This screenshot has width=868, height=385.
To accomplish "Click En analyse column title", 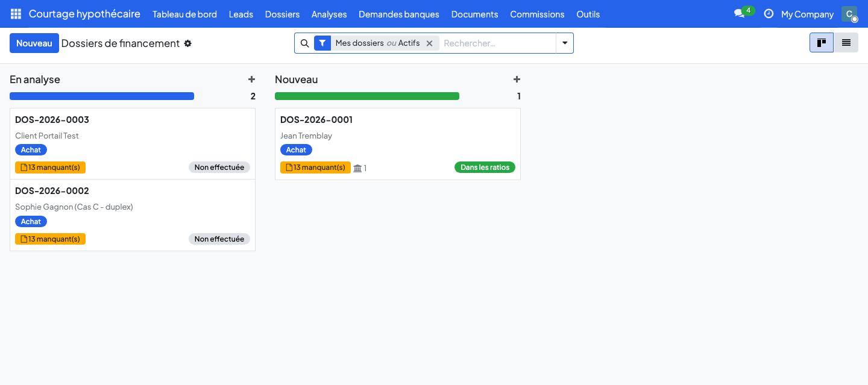I will coord(35,80).
